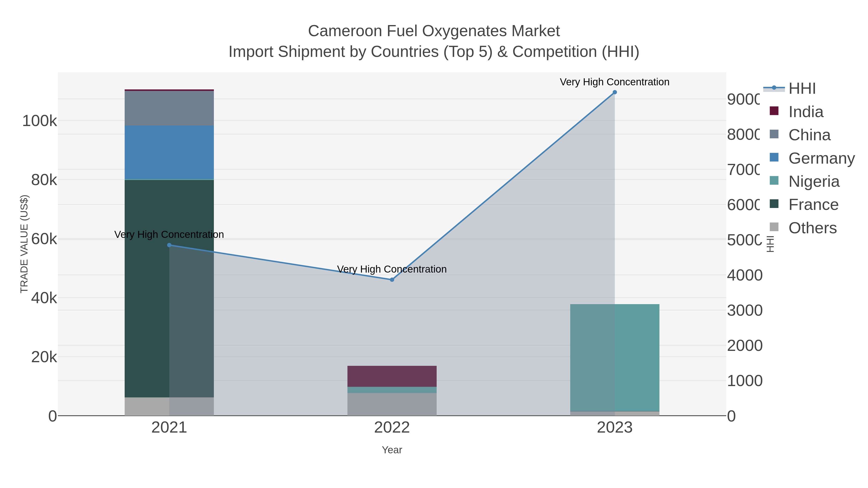Select the France bar segment in 2021
Screen dimensions: 868x488
(x=169, y=289)
